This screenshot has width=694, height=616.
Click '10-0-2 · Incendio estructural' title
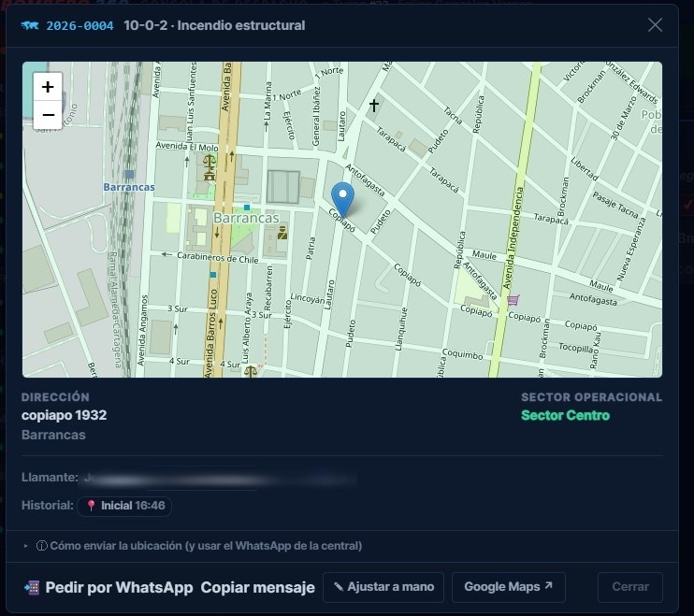pos(215,25)
